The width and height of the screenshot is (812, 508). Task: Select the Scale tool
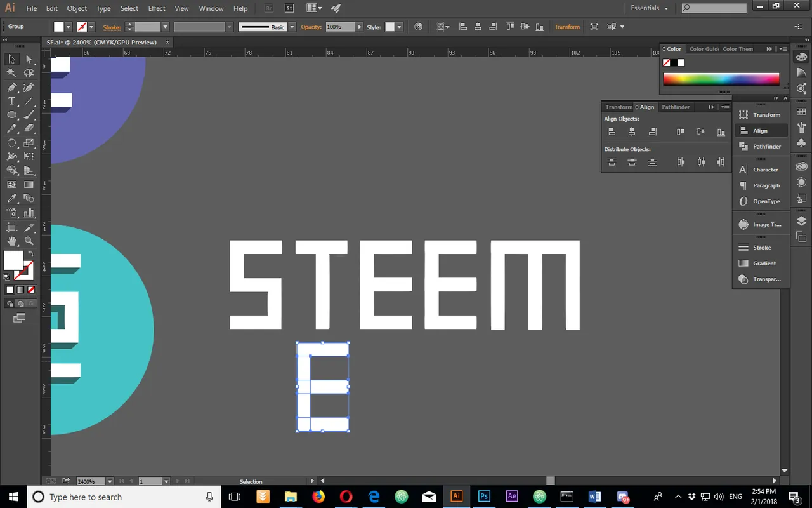coord(29,143)
